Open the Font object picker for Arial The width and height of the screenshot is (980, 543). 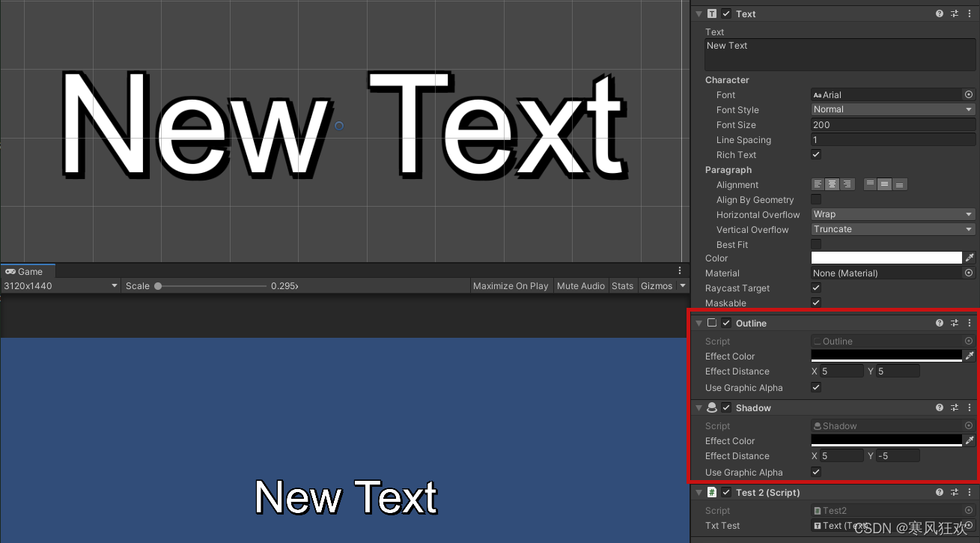[x=969, y=94]
